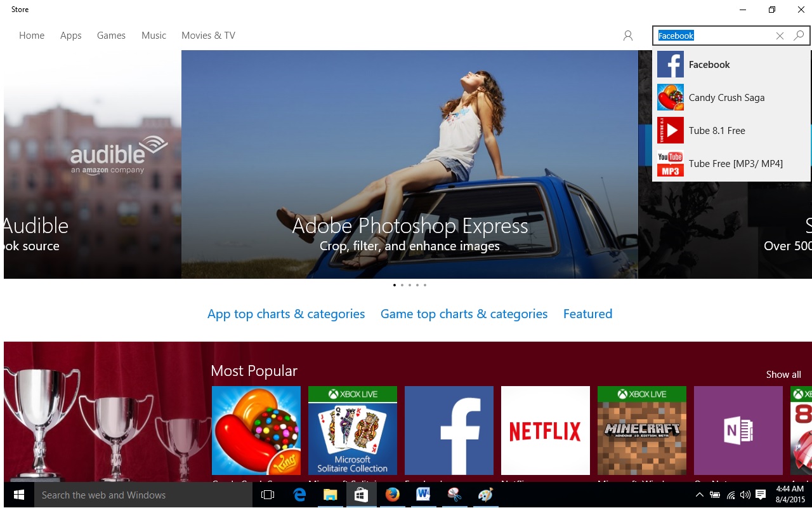Go to the Home tab
The width and height of the screenshot is (812, 508).
click(x=32, y=36)
